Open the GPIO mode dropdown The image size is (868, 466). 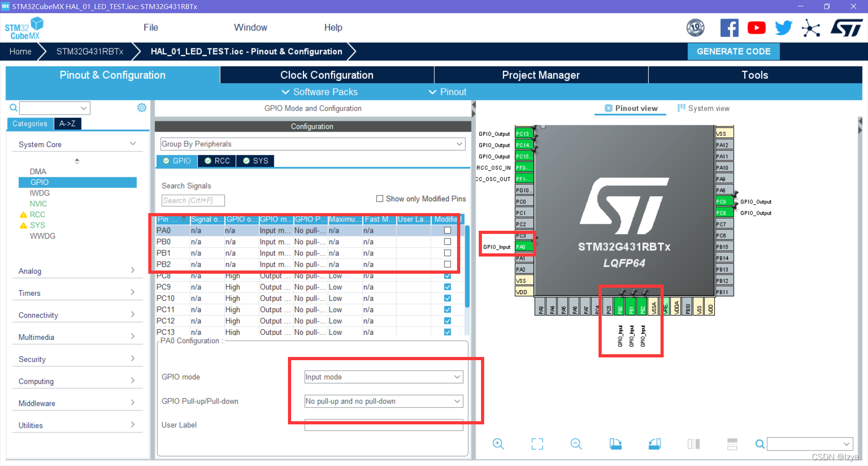(384, 377)
